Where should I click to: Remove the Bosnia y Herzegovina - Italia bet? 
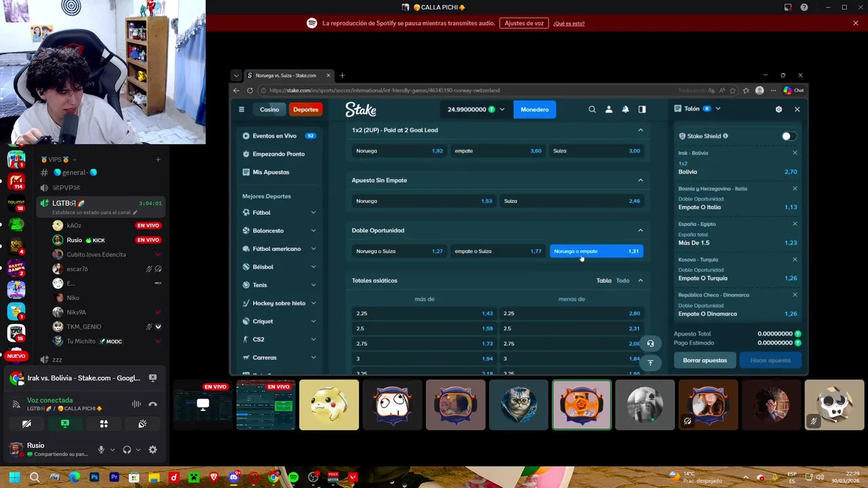[795, 188]
